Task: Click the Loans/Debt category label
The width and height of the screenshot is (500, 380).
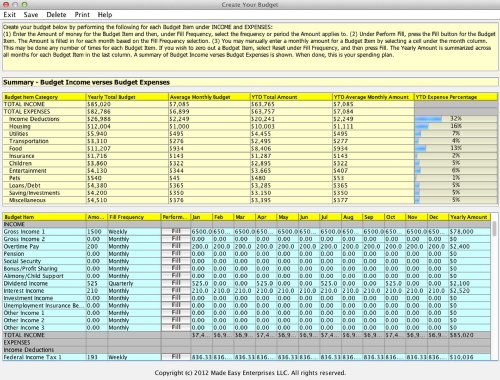Action: pos(25,185)
